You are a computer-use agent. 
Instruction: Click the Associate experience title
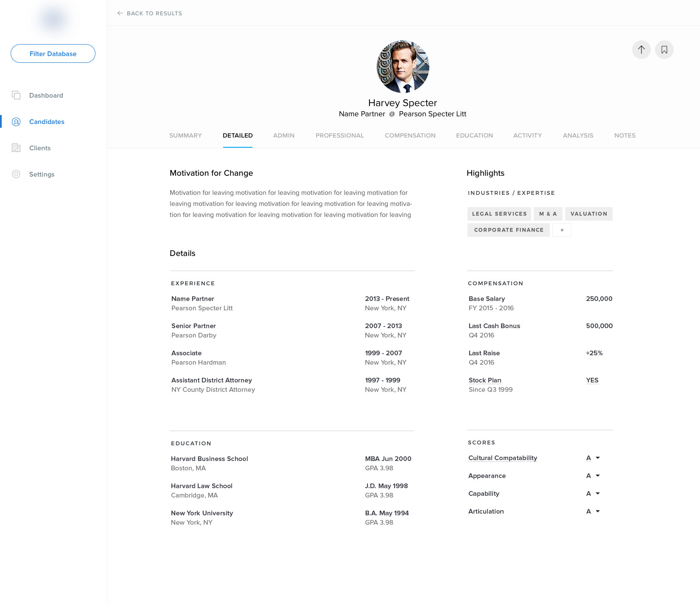(186, 353)
